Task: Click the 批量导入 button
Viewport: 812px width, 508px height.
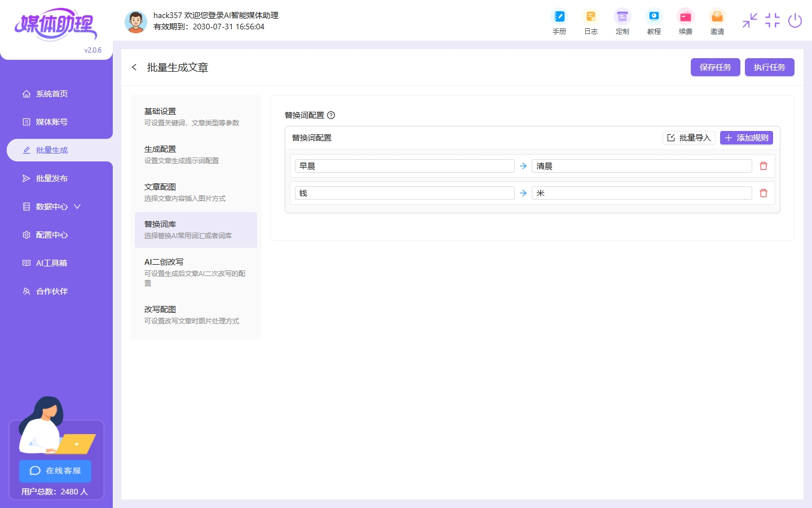Action: 689,138
